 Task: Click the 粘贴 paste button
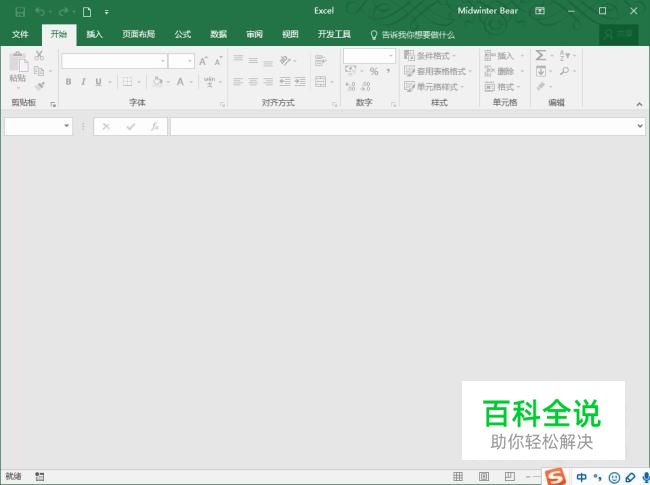(18, 69)
